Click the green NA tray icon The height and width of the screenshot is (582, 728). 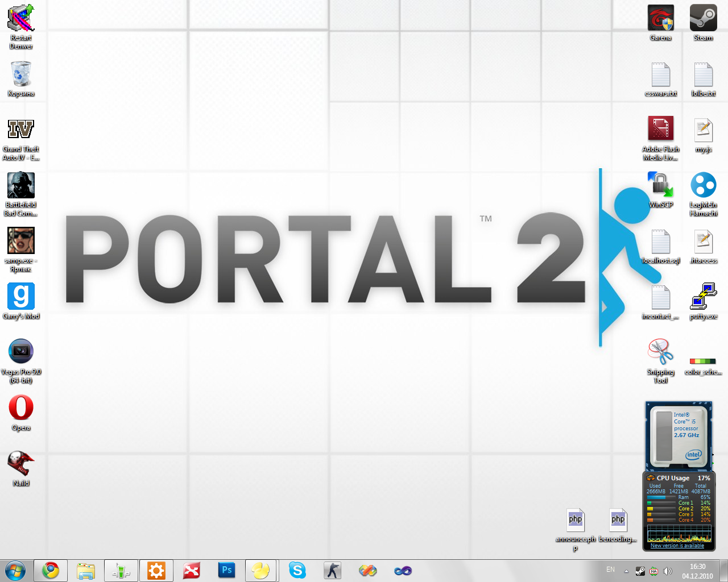pos(654,571)
